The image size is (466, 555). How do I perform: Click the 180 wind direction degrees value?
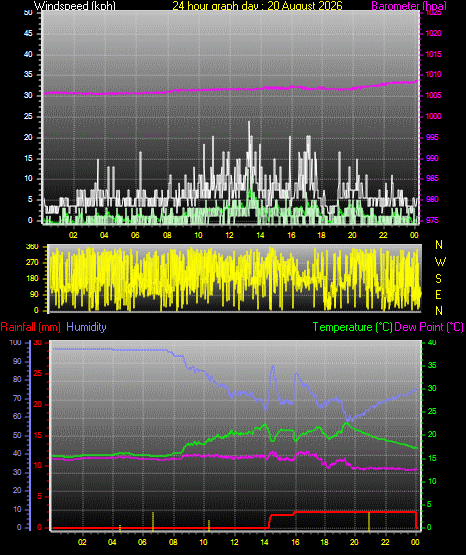[32, 279]
